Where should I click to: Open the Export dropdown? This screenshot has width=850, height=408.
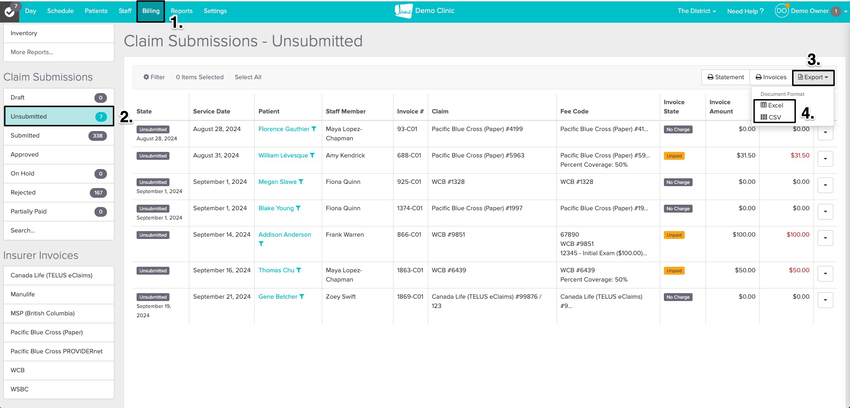(813, 77)
